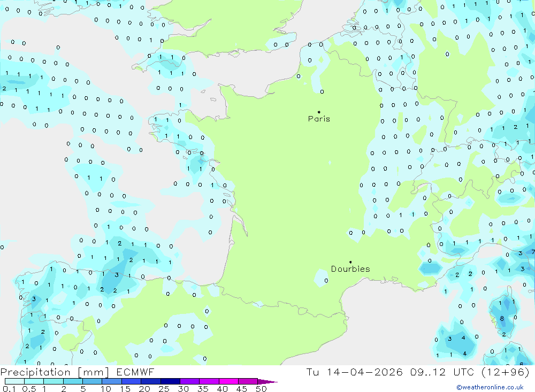Click the forecast date Tu 14-04-2026 text

pyautogui.click(x=354, y=372)
